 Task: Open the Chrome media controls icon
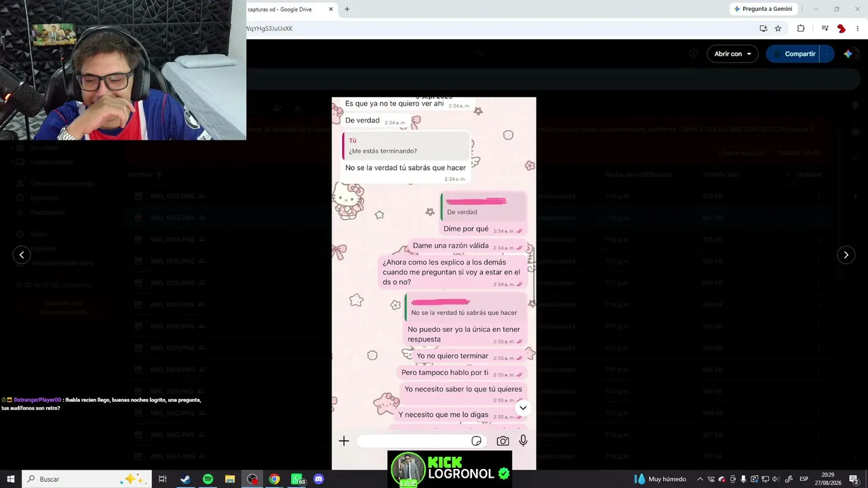(x=825, y=28)
